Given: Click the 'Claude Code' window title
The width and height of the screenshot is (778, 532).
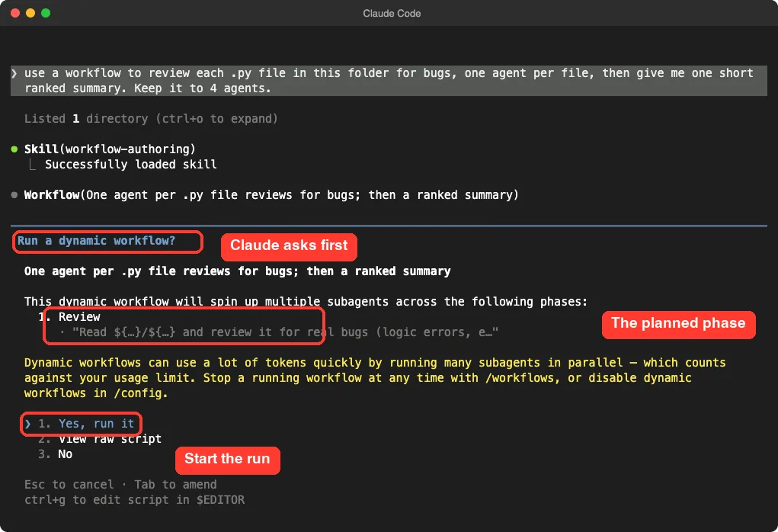Looking at the screenshot, I should [392, 14].
